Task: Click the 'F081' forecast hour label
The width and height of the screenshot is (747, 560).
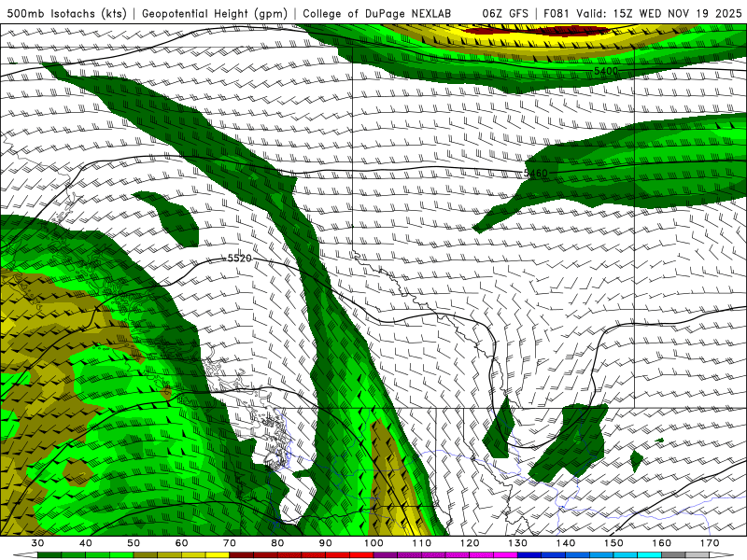Action: coord(556,13)
